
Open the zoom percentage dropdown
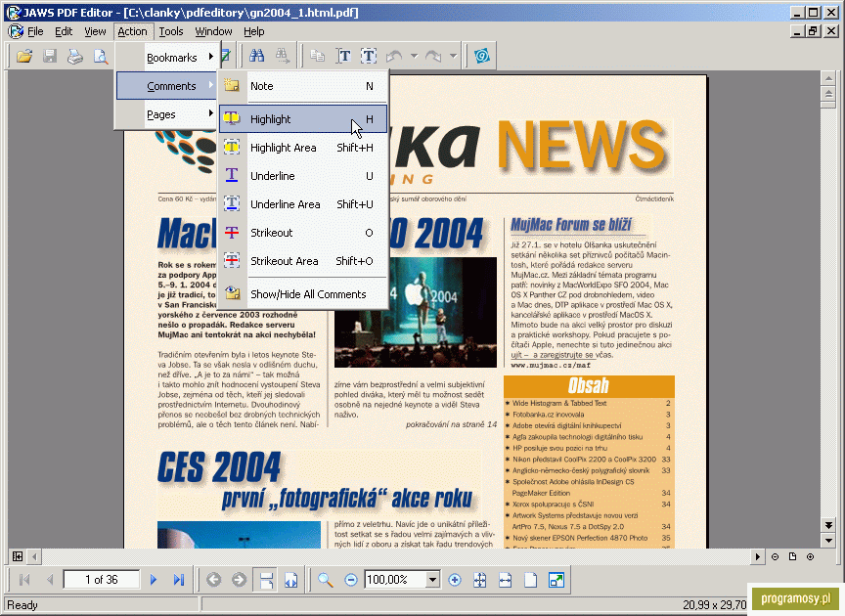[432, 580]
